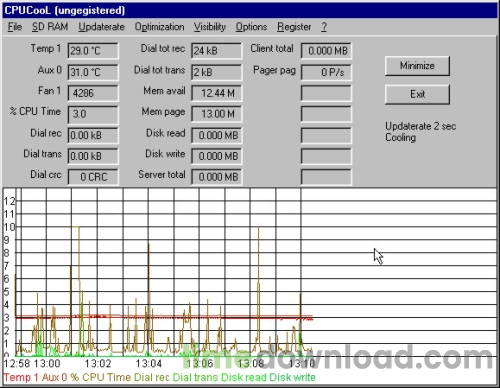
Task: Click the Exit button
Action: click(417, 94)
